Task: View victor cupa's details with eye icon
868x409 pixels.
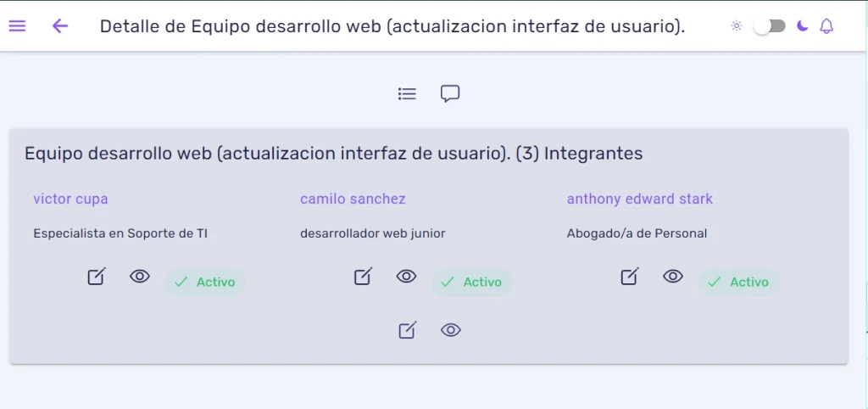Action: coord(140,276)
